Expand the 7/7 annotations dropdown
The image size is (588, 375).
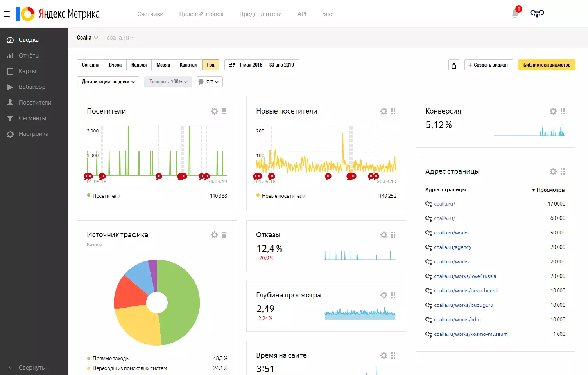pyautogui.click(x=210, y=82)
